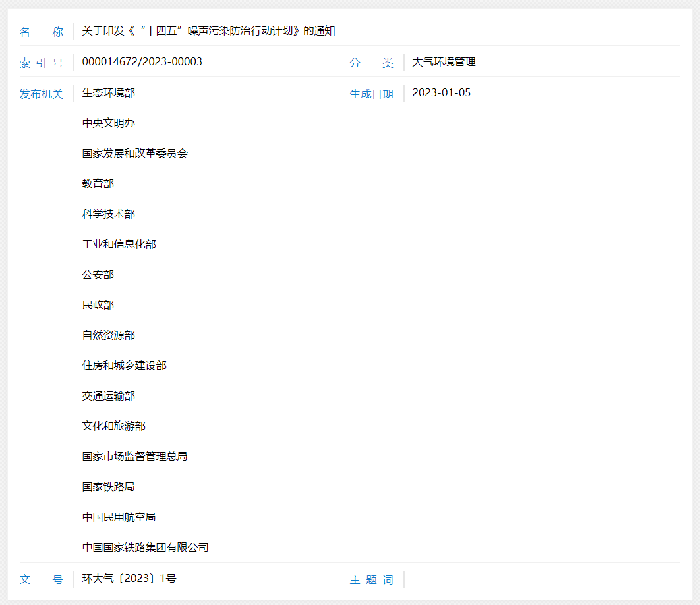
Task: Click the 主题词 field label
Action: tap(371, 579)
